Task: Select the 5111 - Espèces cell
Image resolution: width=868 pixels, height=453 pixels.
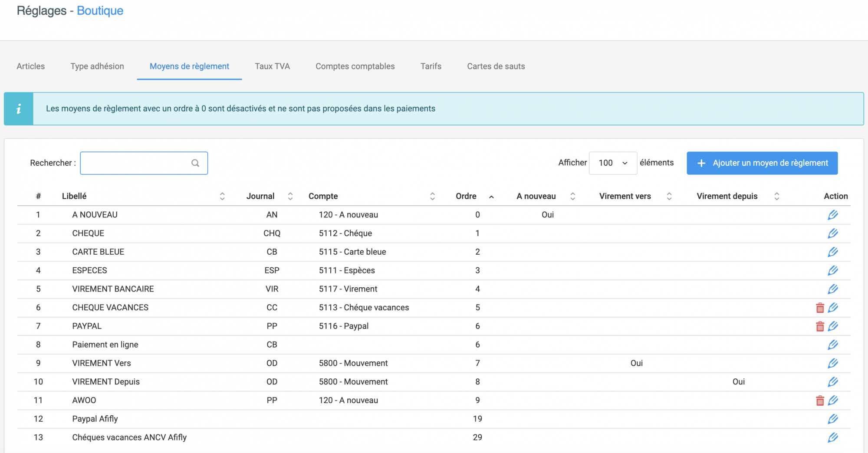Action: (347, 271)
